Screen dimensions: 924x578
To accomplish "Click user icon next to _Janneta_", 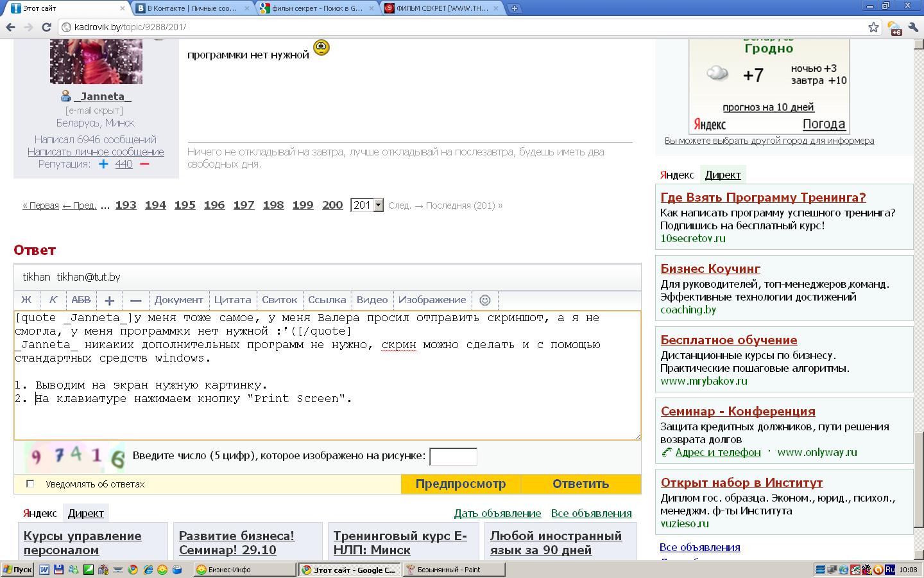I will [65, 96].
